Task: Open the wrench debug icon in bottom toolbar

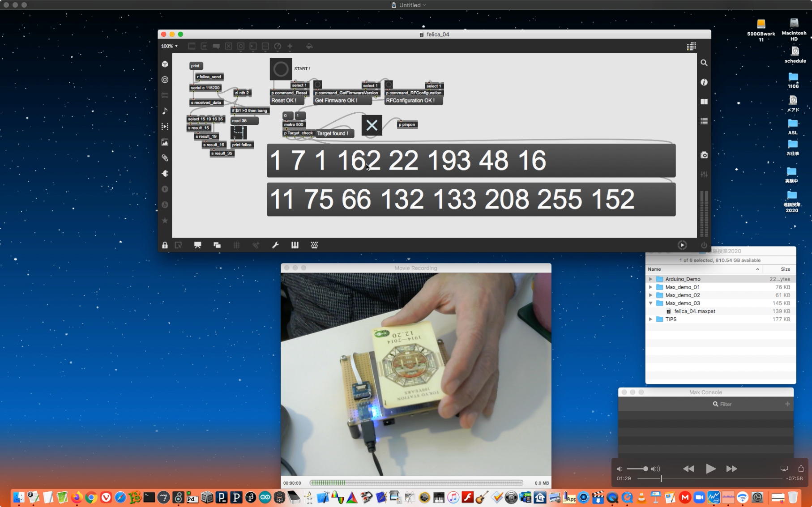Action: [275, 245]
